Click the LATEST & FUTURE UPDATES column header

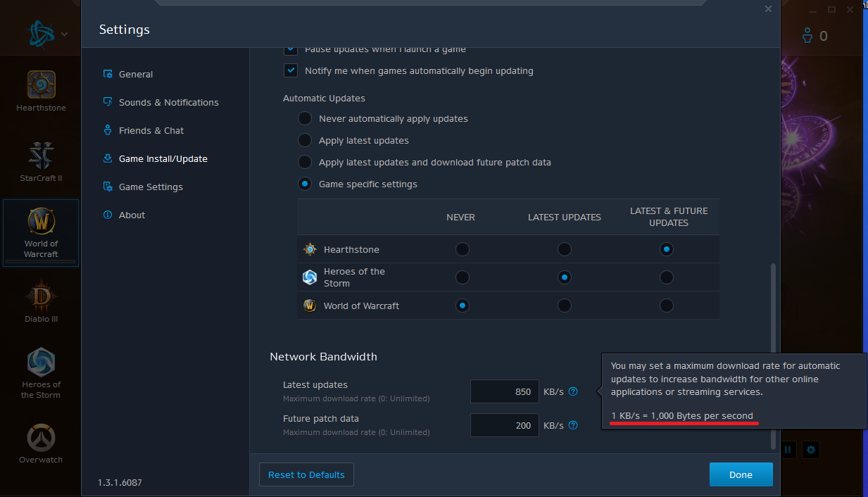click(x=669, y=217)
